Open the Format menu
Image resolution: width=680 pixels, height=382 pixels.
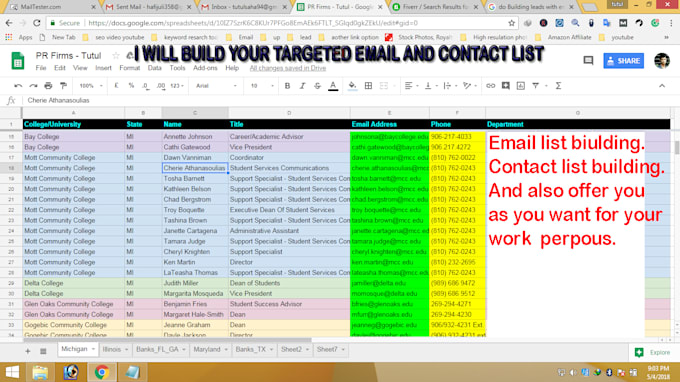pos(129,68)
